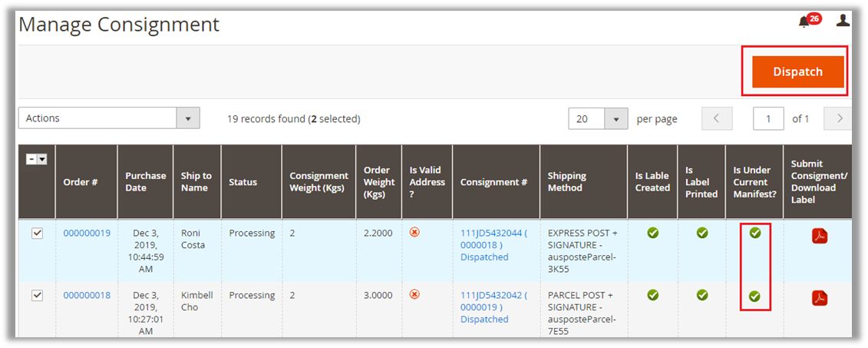The image size is (868, 348).
Task: Open the user account icon
Action: (x=843, y=21)
